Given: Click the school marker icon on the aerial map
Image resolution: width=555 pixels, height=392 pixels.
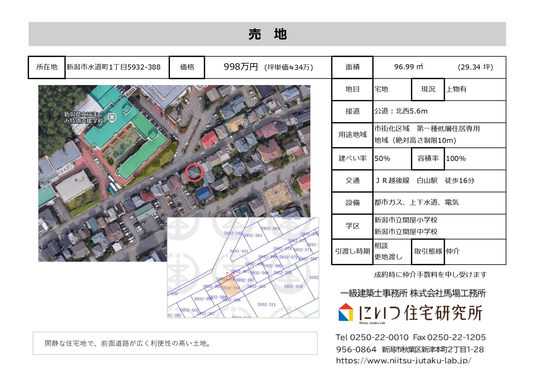Looking at the screenshot, I should 112,118.
